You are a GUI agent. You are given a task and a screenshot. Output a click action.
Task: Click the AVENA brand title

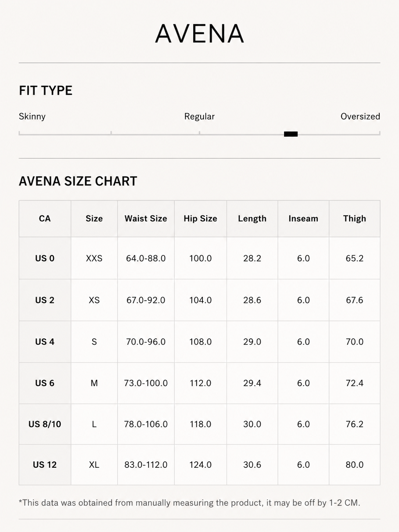[x=199, y=34]
